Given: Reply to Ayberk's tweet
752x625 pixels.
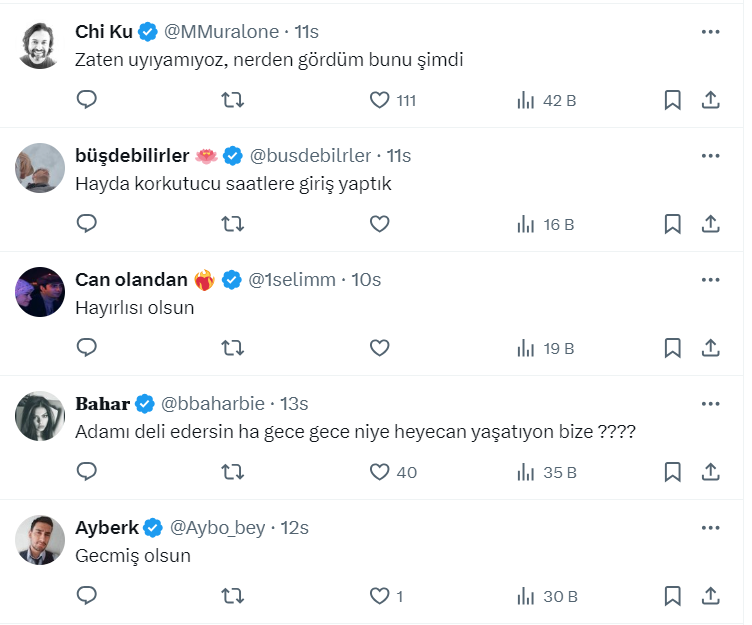Looking at the screenshot, I should pyautogui.click(x=87, y=596).
